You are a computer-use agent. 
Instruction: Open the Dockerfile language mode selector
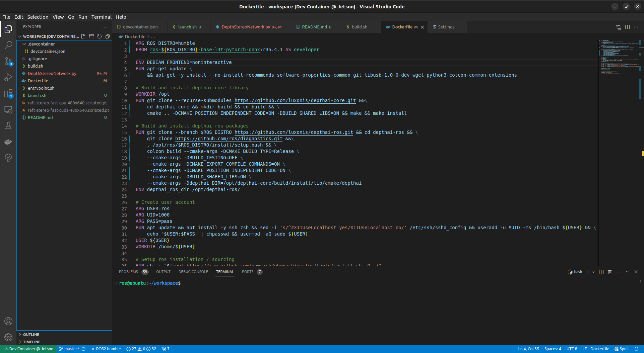tap(600, 349)
